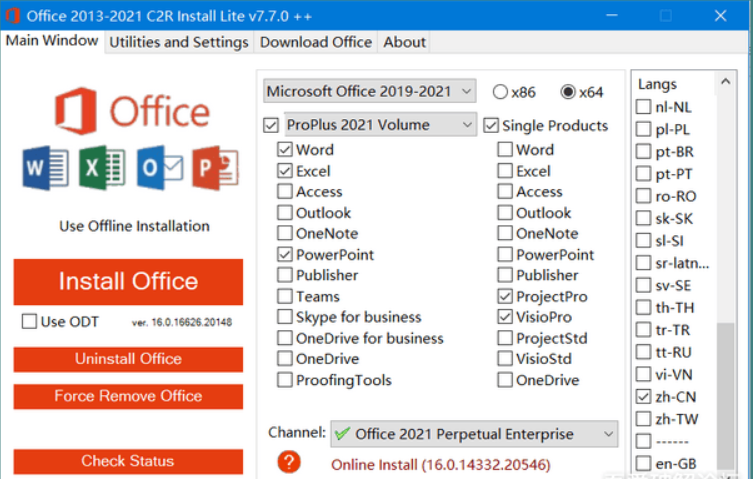Enable the pt-BR language checkbox
Screen dimensions: 753x479
644,151
